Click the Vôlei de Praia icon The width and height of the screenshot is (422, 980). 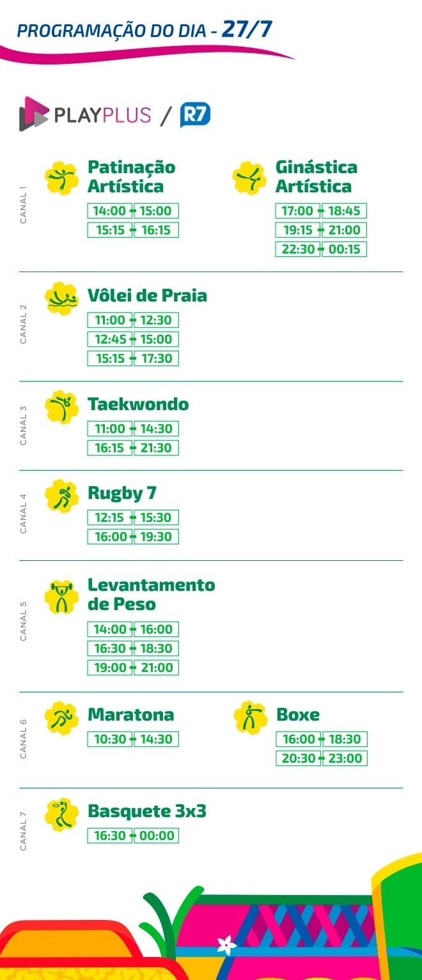point(62,298)
